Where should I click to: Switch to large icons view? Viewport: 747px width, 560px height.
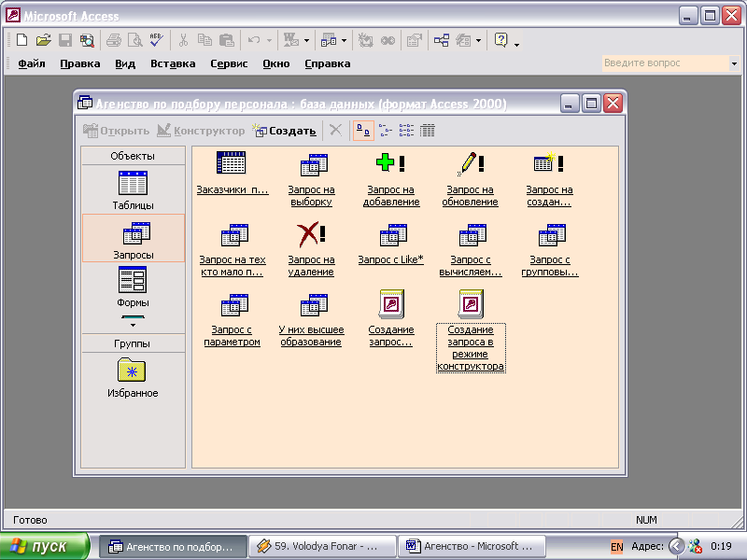[x=363, y=131]
